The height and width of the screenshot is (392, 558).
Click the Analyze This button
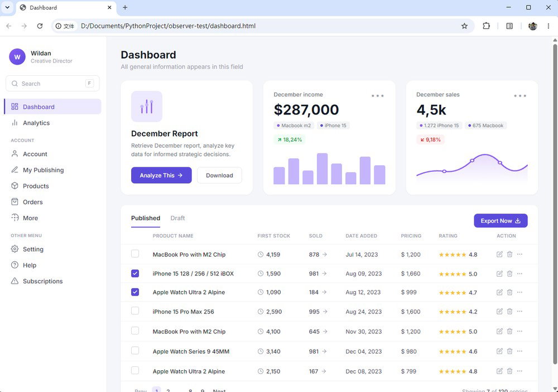(161, 175)
